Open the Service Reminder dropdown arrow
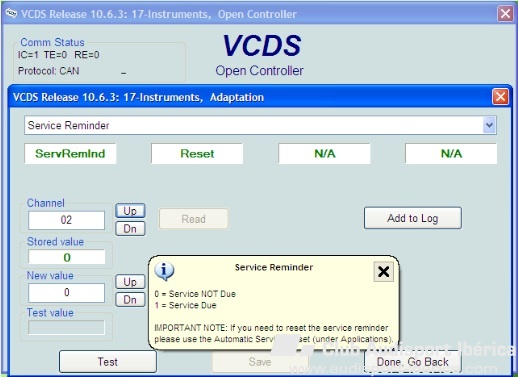518x377 pixels. (489, 125)
